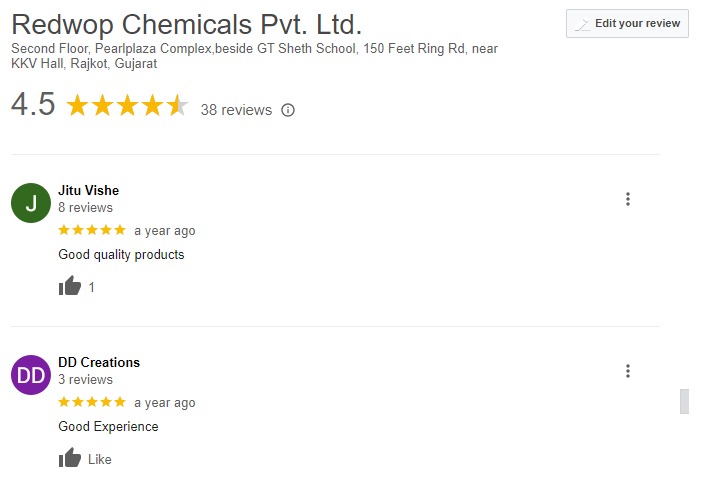Click '3 reviews' under DD Creations
Image resolution: width=712 pixels, height=494 pixels.
(85, 380)
